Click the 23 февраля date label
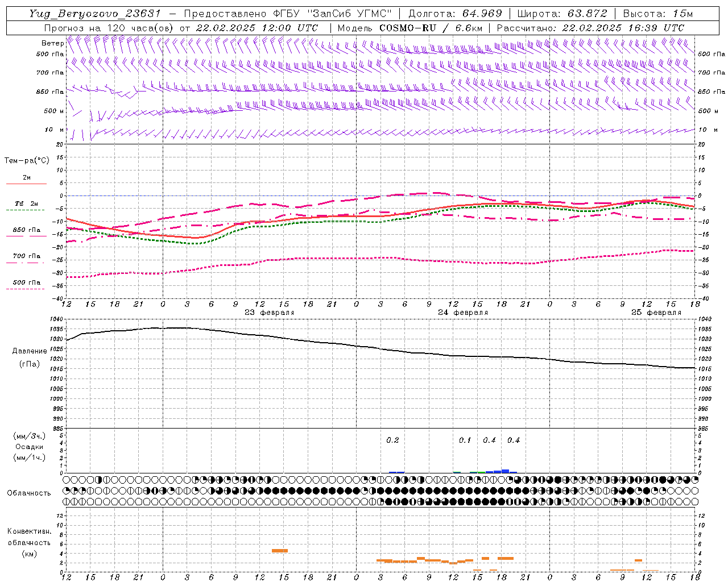728x582 pixels. tap(270, 313)
